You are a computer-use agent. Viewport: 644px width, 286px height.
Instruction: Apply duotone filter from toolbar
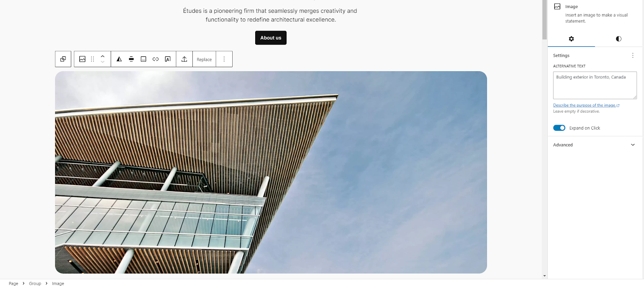pos(119,59)
